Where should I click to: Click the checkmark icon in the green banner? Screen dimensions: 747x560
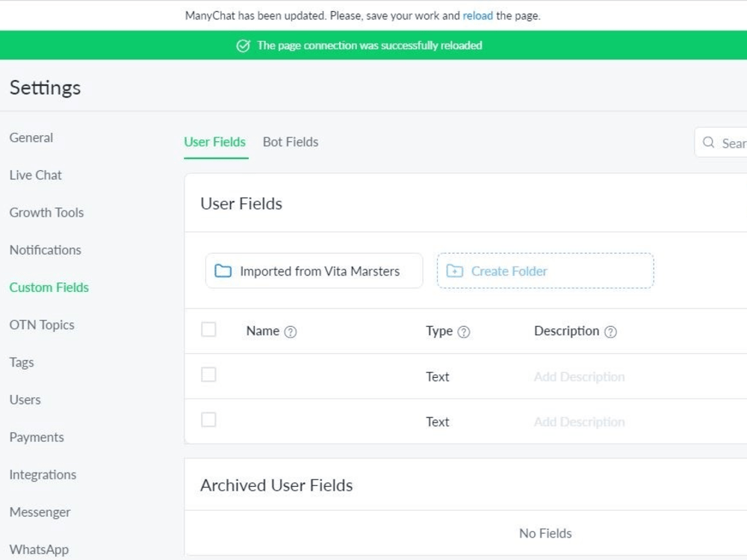coord(242,46)
